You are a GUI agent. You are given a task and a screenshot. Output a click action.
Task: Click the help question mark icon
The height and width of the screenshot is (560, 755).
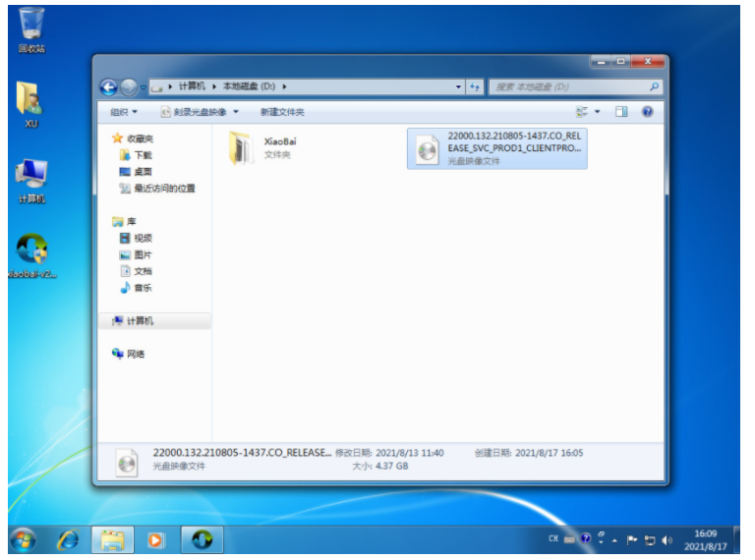pyautogui.click(x=648, y=112)
